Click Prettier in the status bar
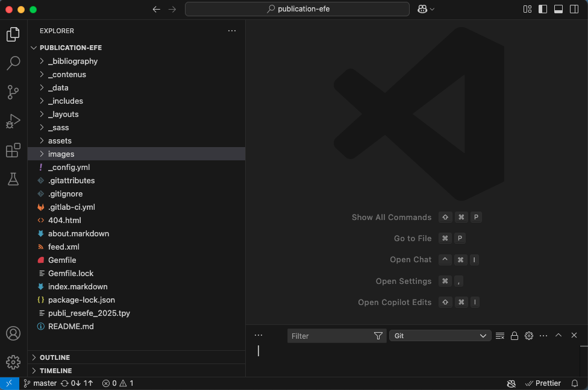The width and height of the screenshot is (588, 390). (543, 383)
